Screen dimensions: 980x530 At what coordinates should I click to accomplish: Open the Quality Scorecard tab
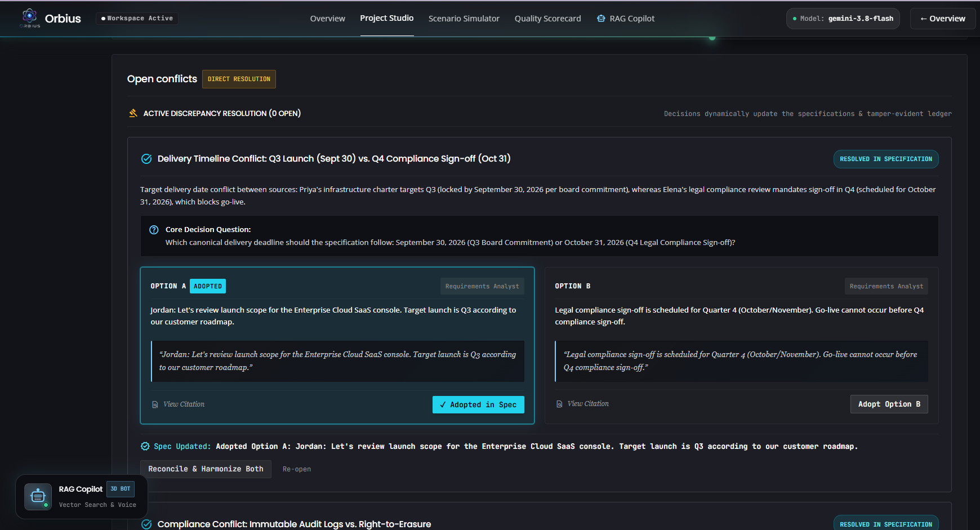[x=548, y=19]
